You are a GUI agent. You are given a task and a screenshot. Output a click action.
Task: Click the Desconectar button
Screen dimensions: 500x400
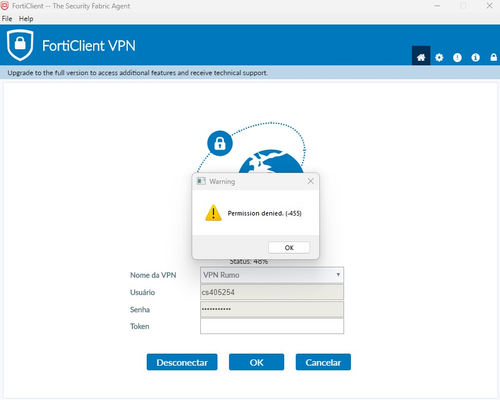pyautogui.click(x=182, y=362)
